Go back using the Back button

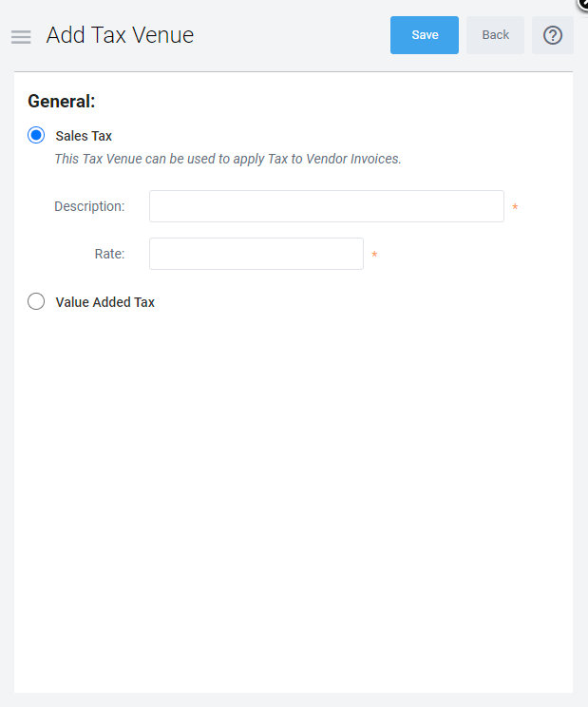tap(495, 35)
